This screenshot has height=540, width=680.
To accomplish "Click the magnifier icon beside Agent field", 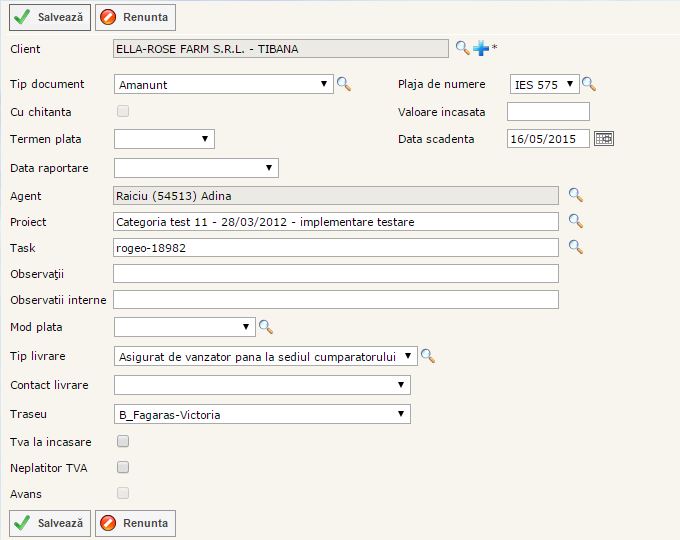I will pyautogui.click(x=576, y=195).
